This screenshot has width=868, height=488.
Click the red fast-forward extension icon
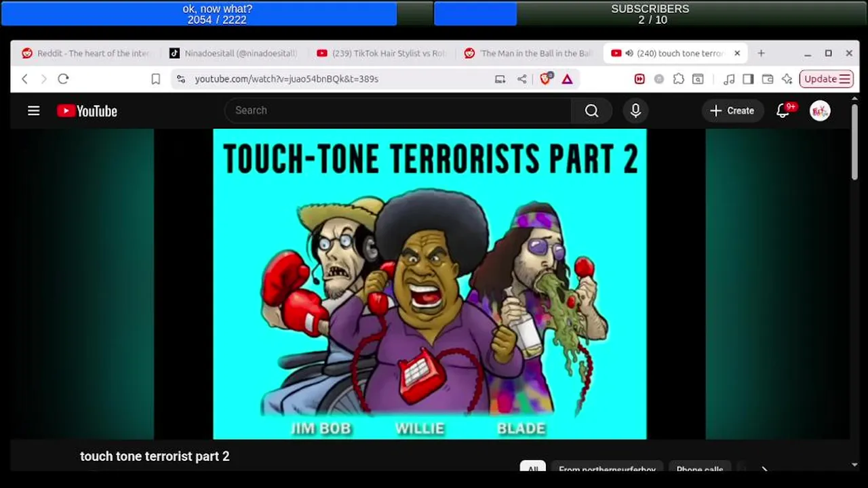(x=639, y=79)
